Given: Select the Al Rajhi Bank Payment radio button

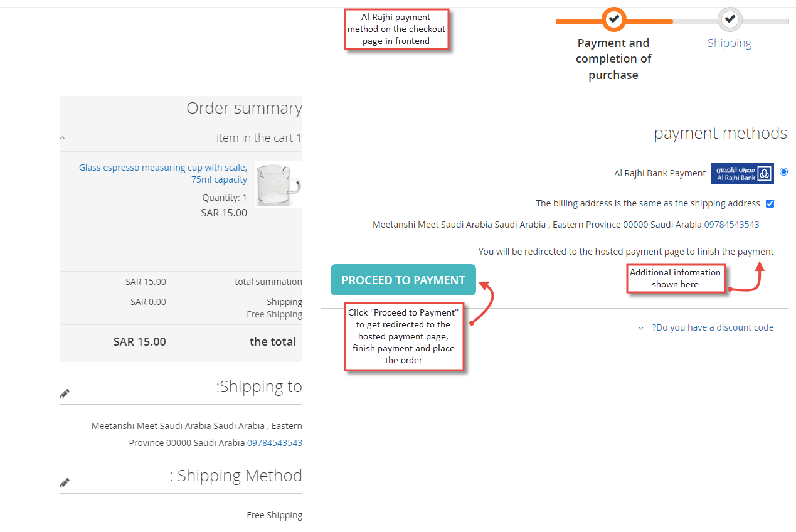Looking at the screenshot, I should pyautogui.click(x=783, y=171).
